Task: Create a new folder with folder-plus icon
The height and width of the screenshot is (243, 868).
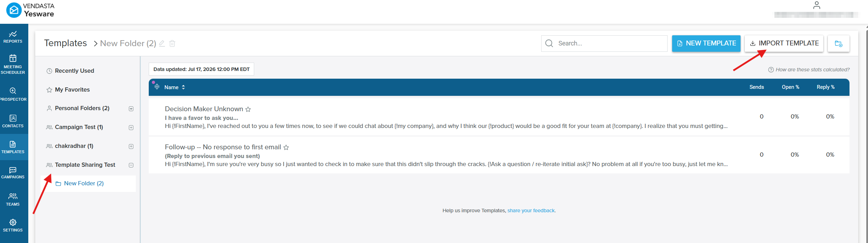Action: click(x=838, y=44)
